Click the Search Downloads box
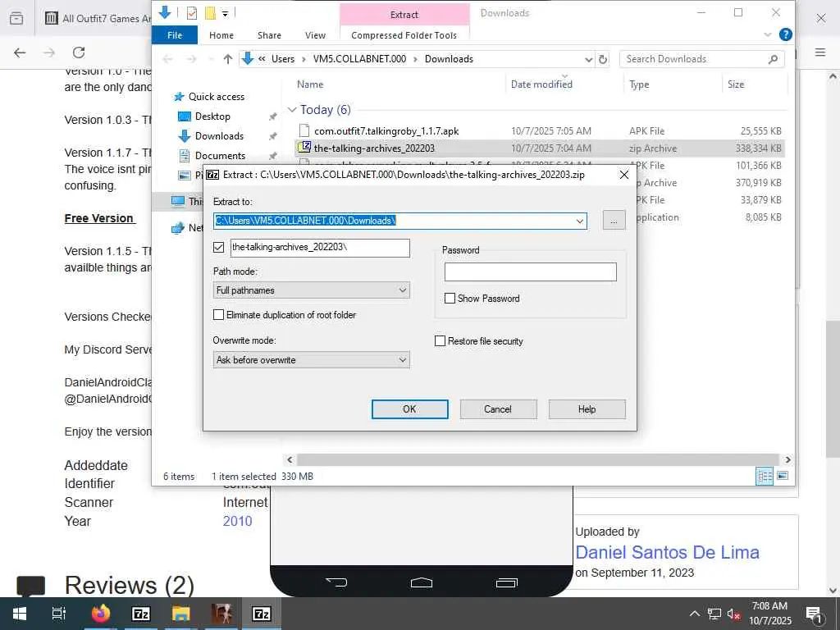The height and width of the screenshot is (630, 840). click(x=696, y=59)
